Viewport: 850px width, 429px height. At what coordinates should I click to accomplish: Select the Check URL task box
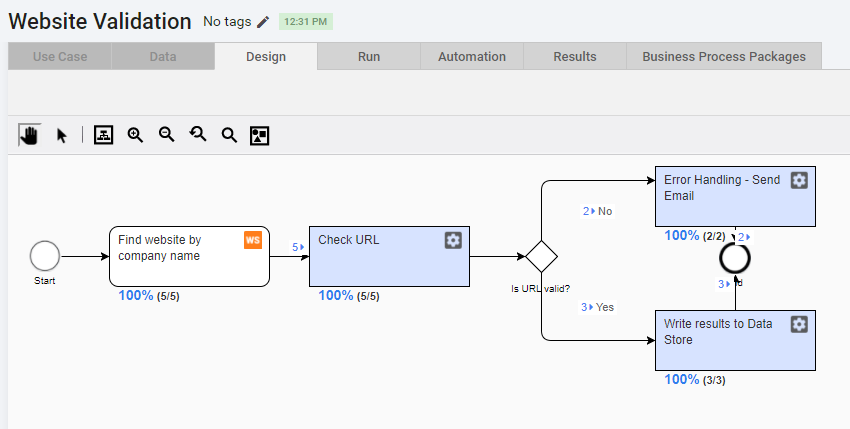(389, 257)
